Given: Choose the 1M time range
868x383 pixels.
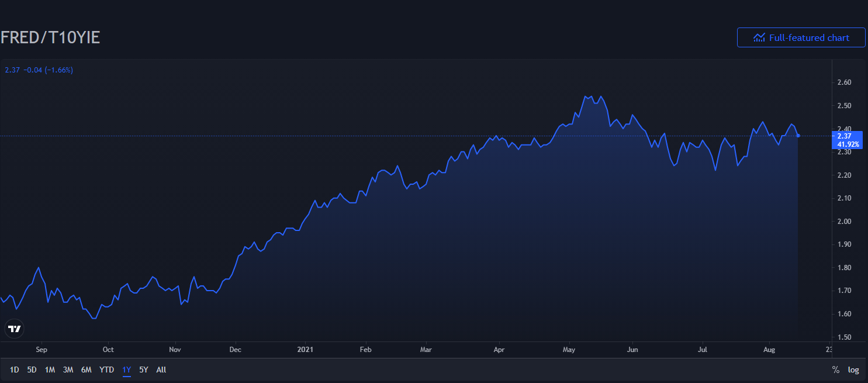Looking at the screenshot, I should [x=50, y=370].
